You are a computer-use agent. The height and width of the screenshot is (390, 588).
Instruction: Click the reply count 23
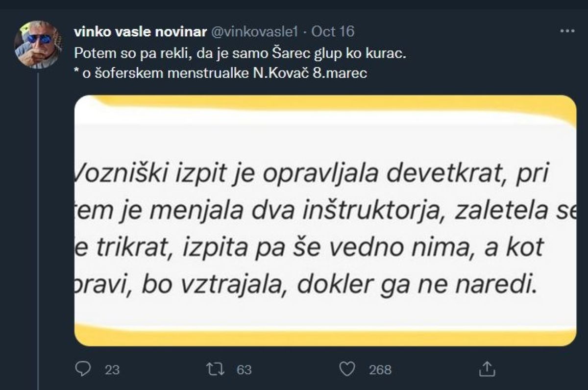click(x=112, y=369)
